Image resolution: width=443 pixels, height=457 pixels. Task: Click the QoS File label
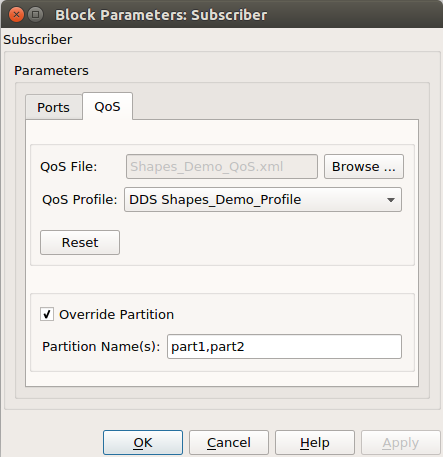[x=69, y=166]
